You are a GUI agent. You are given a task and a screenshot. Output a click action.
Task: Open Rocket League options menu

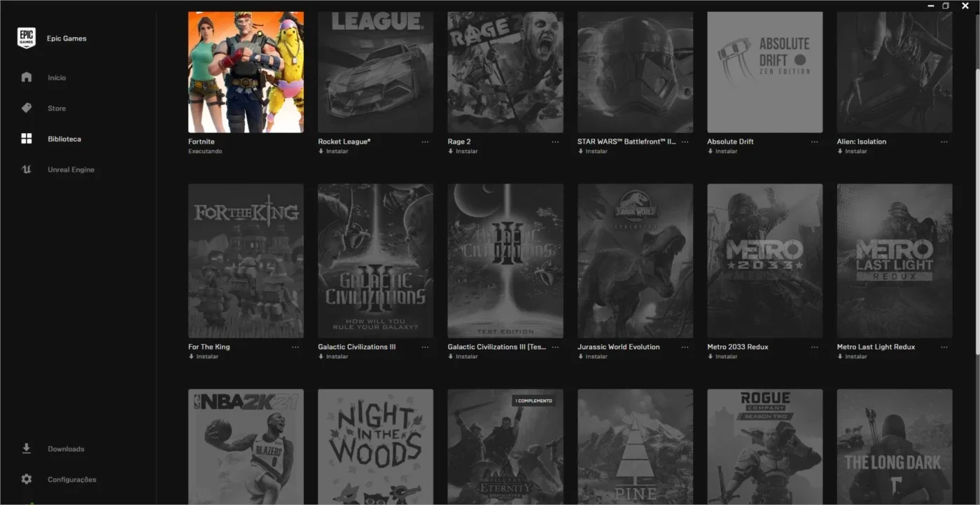tap(425, 141)
